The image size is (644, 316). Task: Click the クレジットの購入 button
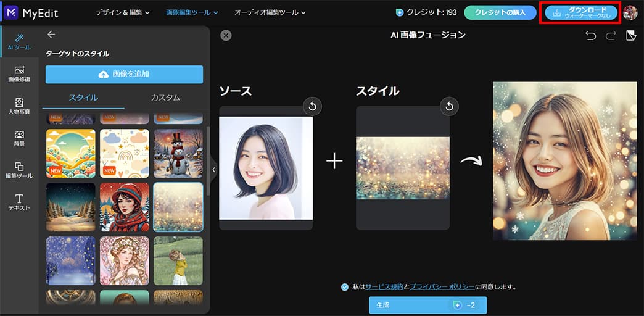[x=500, y=13]
